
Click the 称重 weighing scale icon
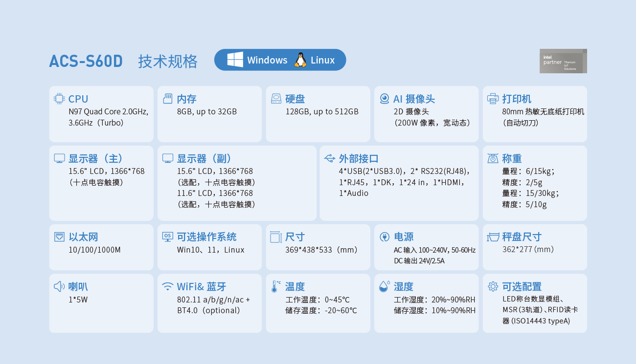point(493,158)
